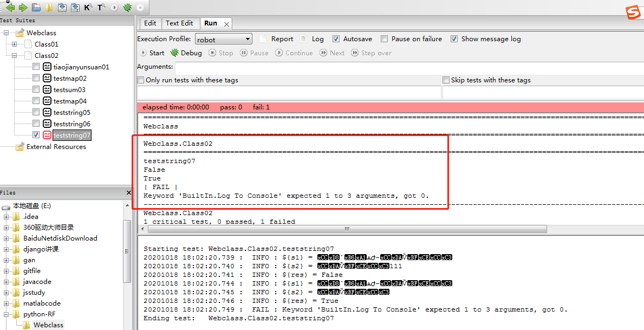
Task: Click toolbar green bug debug icon
Action: point(127,7)
